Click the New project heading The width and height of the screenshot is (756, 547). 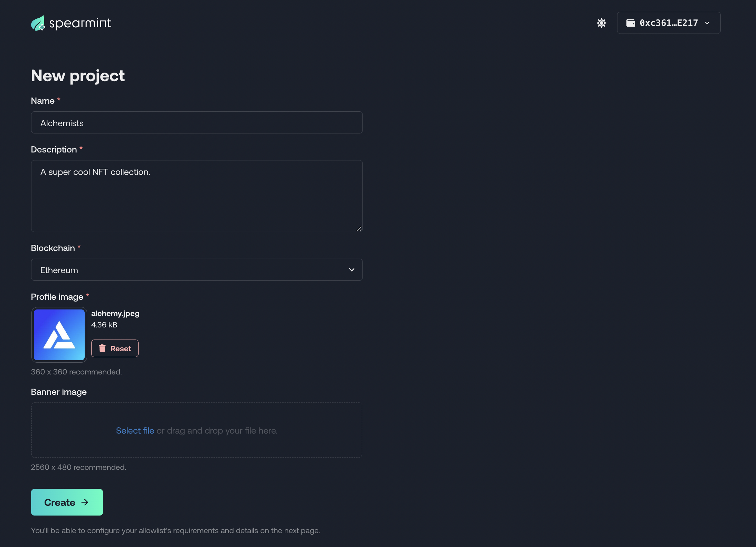click(x=78, y=76)
